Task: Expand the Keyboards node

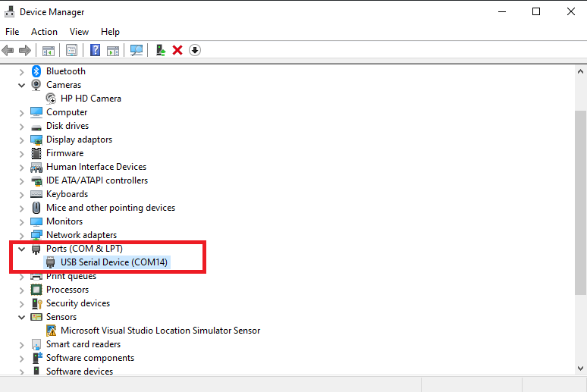Action: (22, 195)
